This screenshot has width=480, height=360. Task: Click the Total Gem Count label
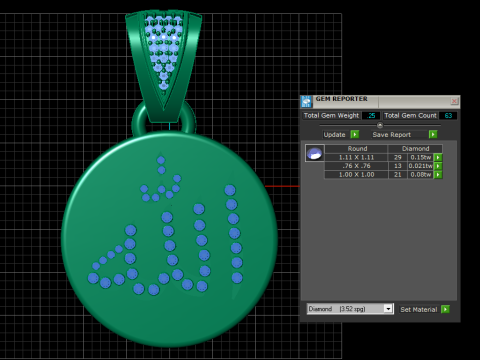410,116
